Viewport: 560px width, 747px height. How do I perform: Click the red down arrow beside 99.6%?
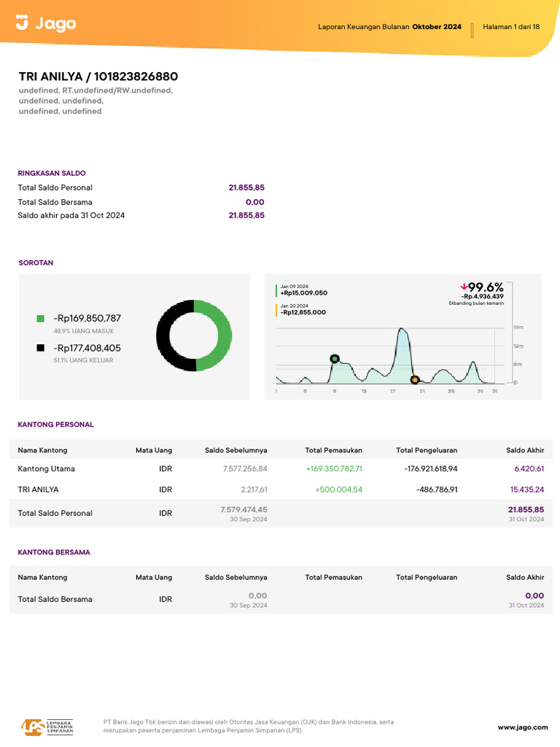coord(463,287)
